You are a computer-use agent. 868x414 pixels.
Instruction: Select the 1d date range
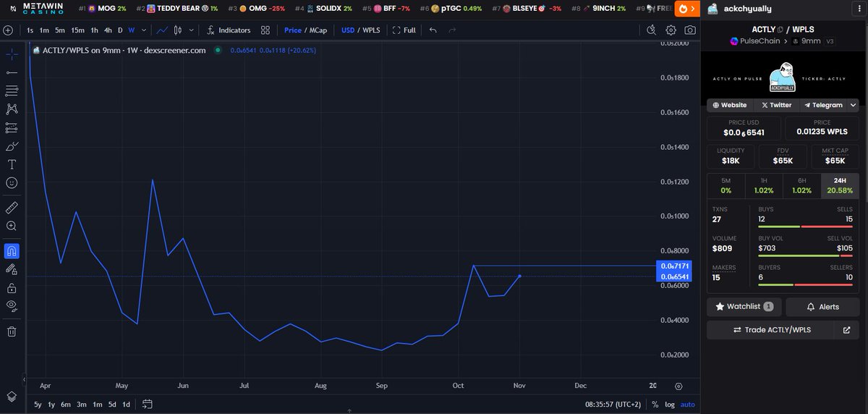click(x=126, y=404)
